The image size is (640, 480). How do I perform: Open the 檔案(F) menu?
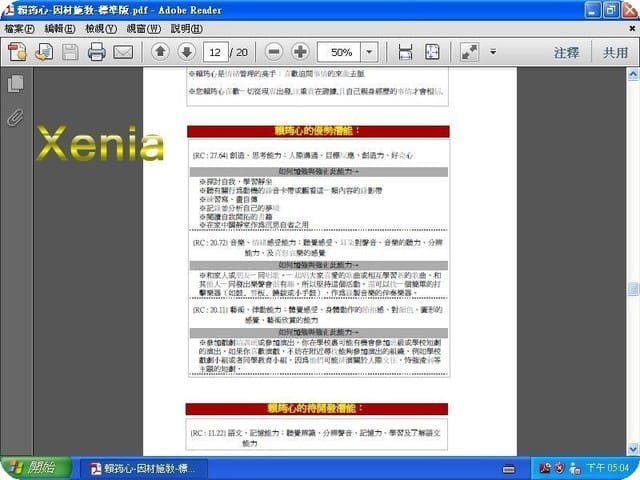pos(19,29)
